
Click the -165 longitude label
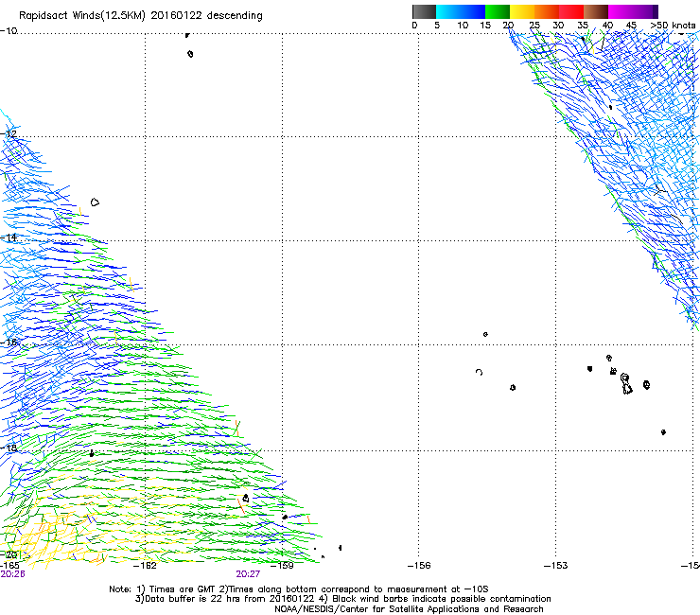9,566
